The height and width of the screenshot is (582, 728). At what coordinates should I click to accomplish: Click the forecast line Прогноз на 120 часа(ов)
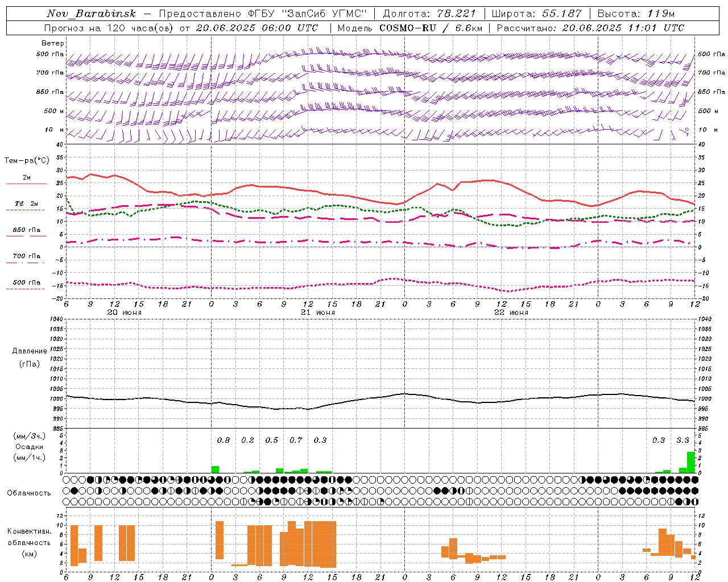point(109,27)
